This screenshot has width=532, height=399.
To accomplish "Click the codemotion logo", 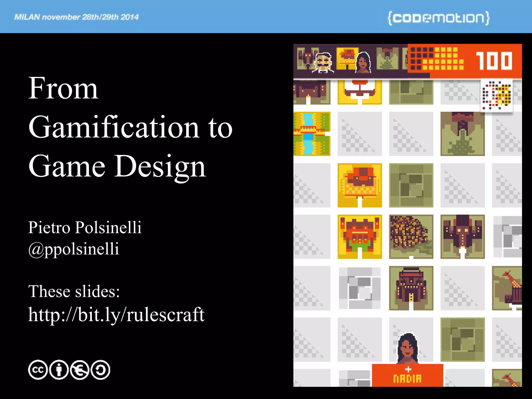I will point(438,18).
